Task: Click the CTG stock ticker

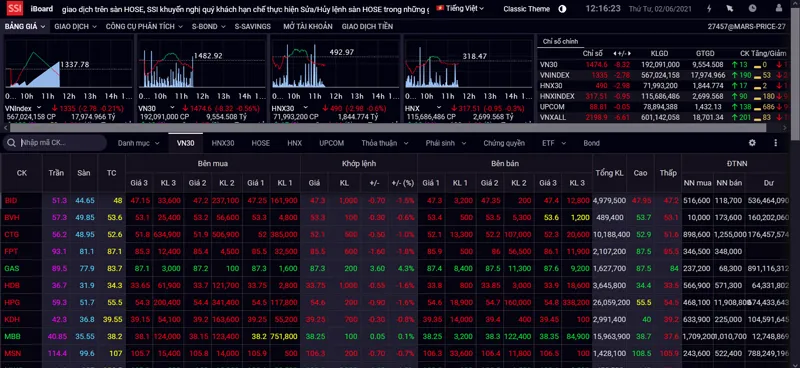Action: [11, 234]
